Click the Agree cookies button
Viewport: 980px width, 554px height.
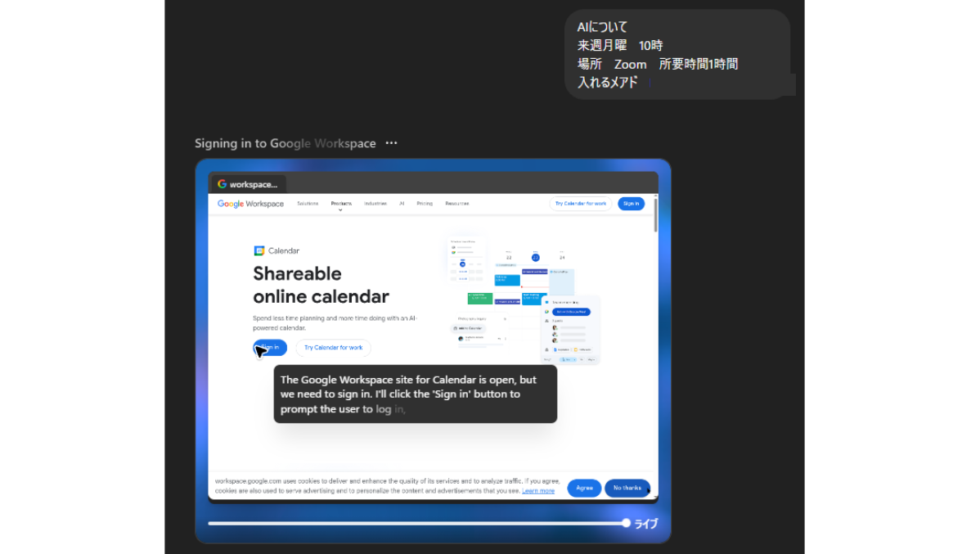[x=584, y=488]
